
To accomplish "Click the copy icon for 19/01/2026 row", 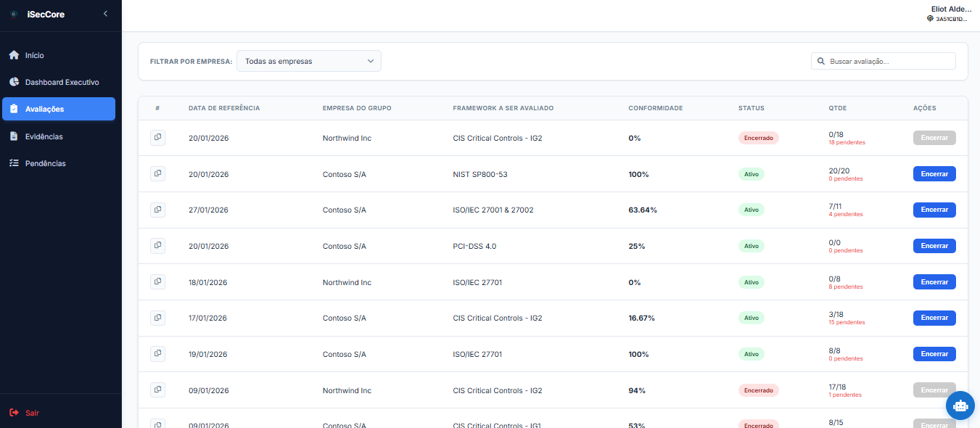I will click(x=157, y=354).
